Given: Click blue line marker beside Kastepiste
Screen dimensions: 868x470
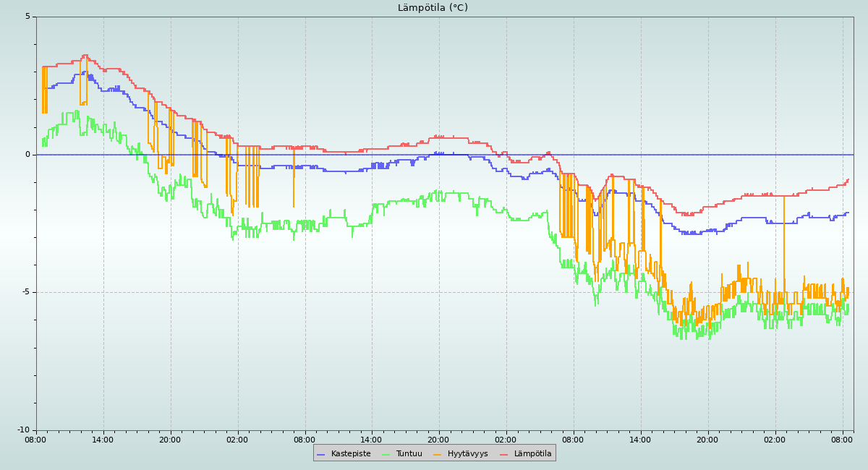Looking at the screenshot, I should pos(321,454).
